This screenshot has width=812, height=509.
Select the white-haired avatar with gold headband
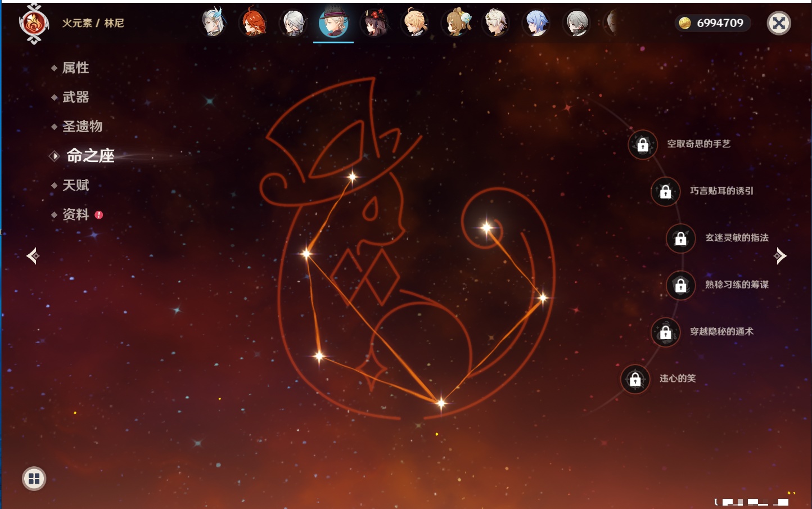click(496, 23)
